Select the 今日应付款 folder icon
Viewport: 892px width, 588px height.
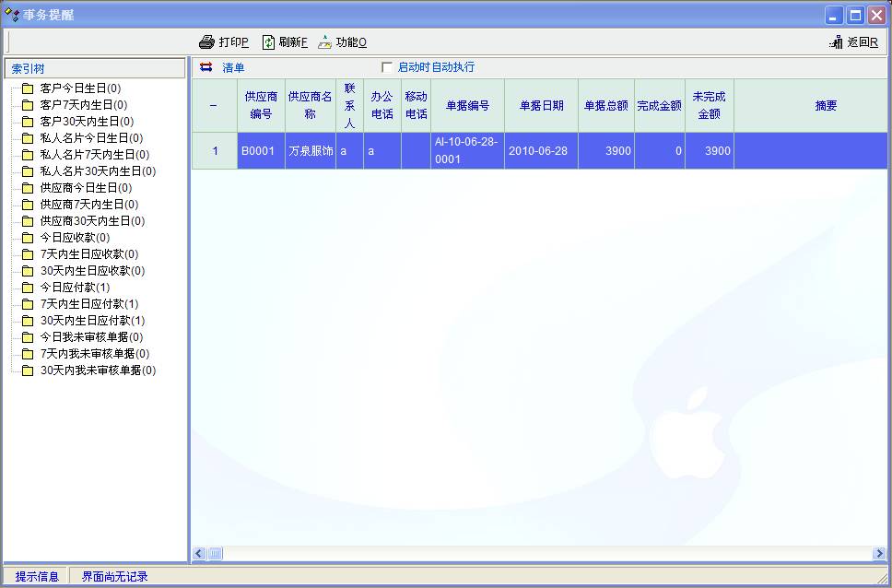[28, 288]
